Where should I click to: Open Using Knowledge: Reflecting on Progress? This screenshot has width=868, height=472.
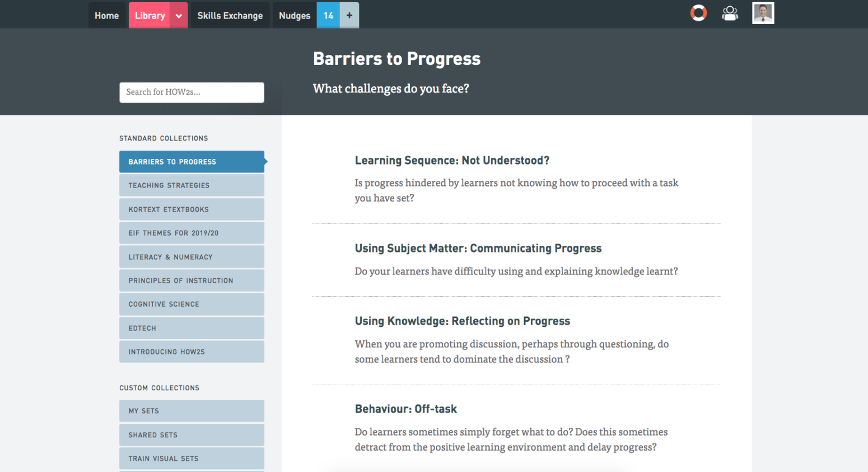click(463, 321)
